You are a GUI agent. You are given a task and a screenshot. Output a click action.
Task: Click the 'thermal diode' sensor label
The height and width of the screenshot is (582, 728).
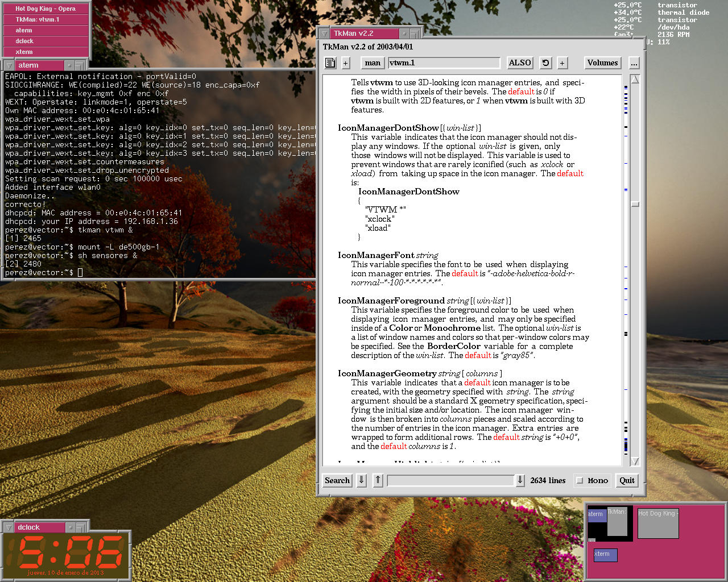pyautogui.click(x=683, y=13)
